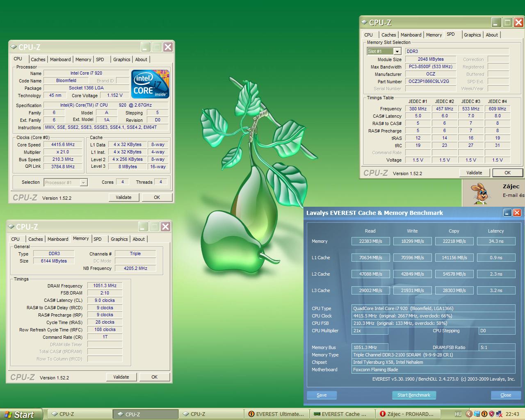This screenshot has width=525, height=420.
Task: Click the Memory Latency 34.3 ns value
Action: [496, 241]
